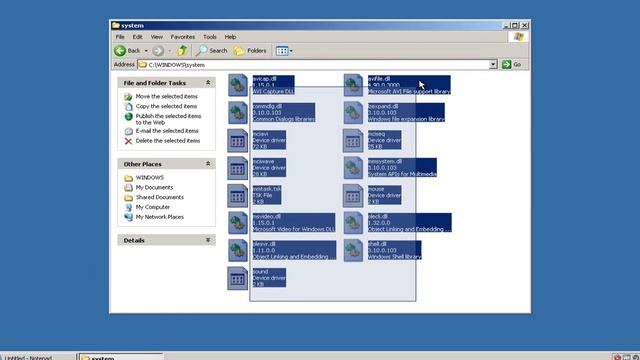Screen dimensions: 640x360
Task: Click the sound device driver icon
Action: [x=238, y=278]
